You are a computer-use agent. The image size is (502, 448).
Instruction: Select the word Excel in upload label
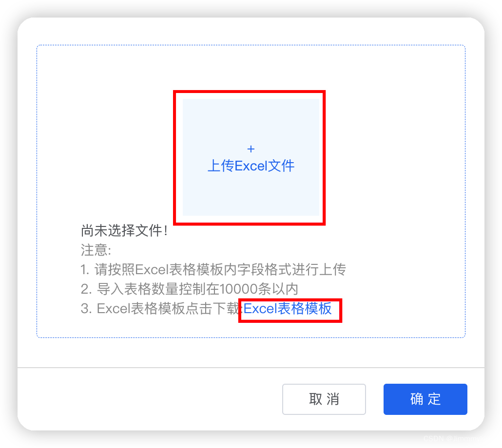click(x=251, y=166)
